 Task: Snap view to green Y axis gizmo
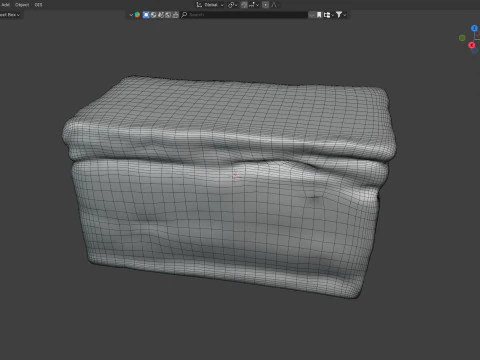pos(462,38)
